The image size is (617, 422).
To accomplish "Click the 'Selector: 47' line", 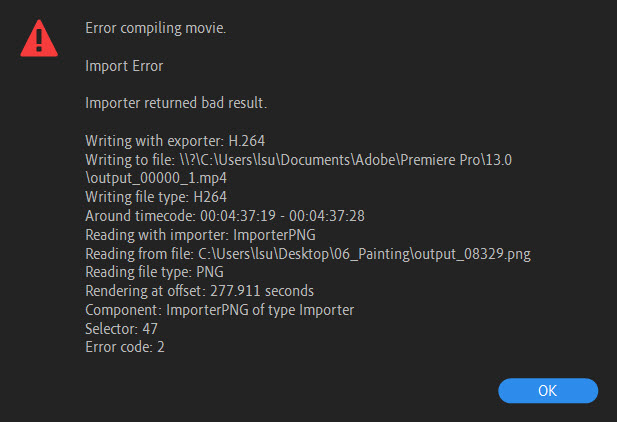I will [122, 329].
